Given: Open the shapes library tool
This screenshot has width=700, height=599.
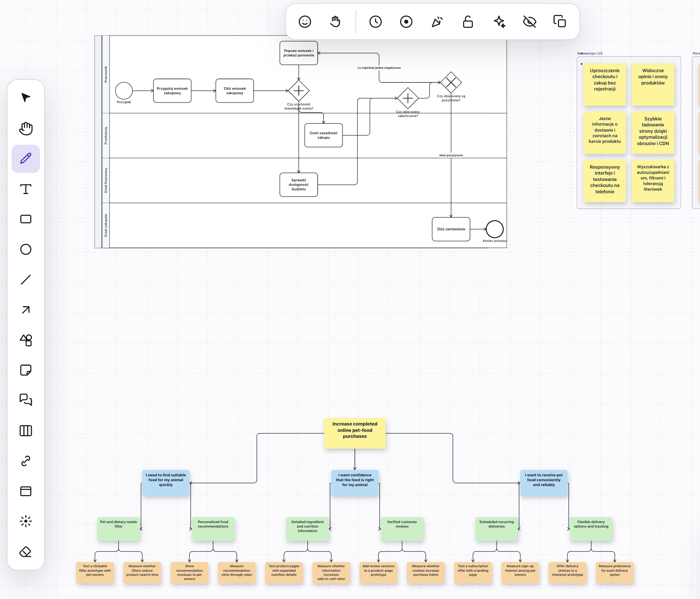Looking at the screenshot, I should [25, 340].
